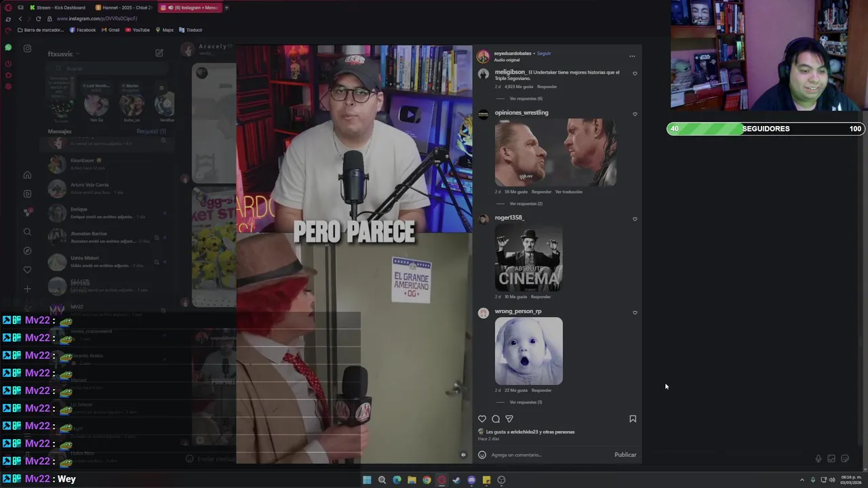Reply to roger1358_'s comment
Viewport: 868px width, 488px height.
[540, 297]
